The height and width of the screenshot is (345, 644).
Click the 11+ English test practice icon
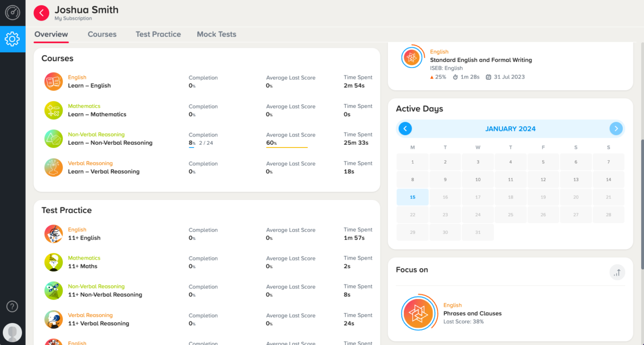(x=53, y=234)
